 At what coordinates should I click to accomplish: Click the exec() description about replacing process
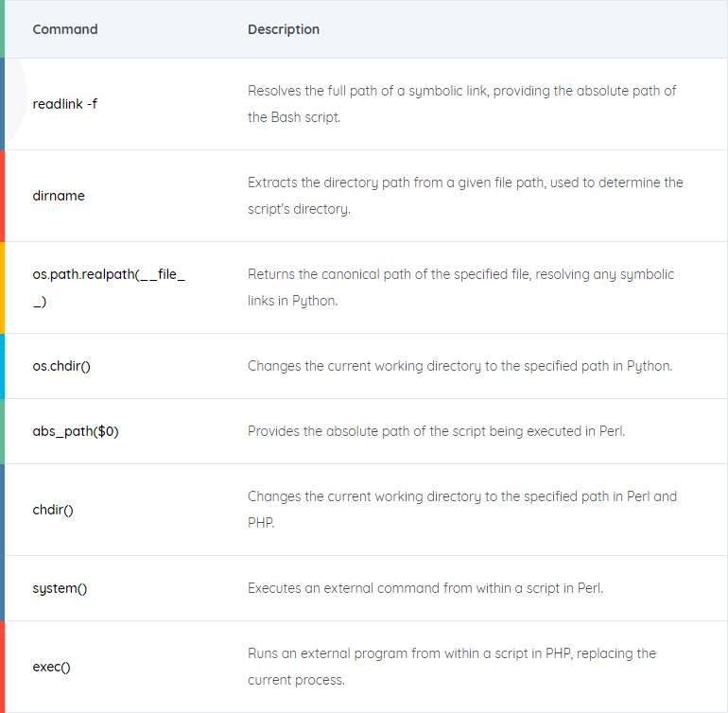tap(452, 667)
